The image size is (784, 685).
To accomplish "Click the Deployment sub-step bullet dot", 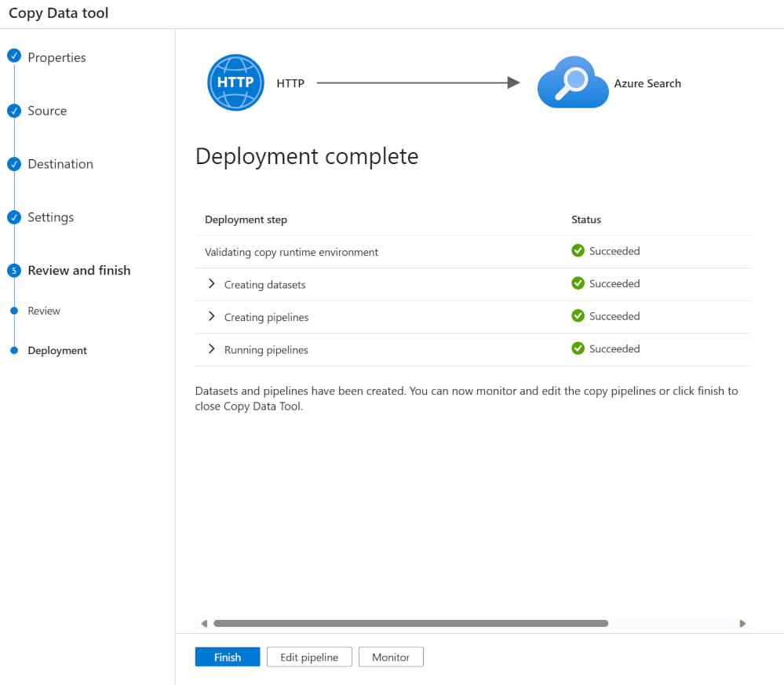I will coord(14,351).
